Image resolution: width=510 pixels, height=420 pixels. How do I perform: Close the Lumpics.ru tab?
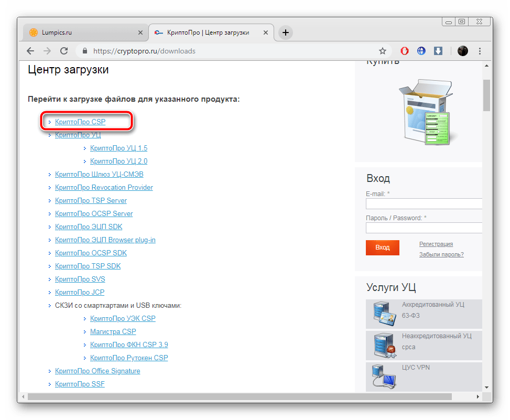140,33
